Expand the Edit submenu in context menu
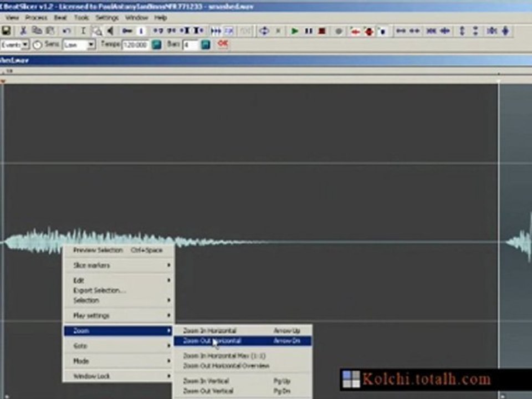Screen dimensions: 532x399 point(119,280)
